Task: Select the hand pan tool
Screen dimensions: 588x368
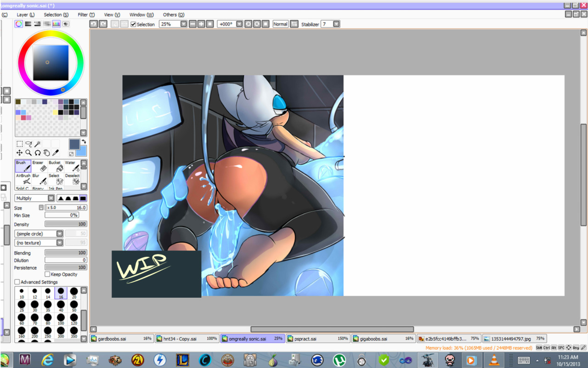Action: (46, 153)
